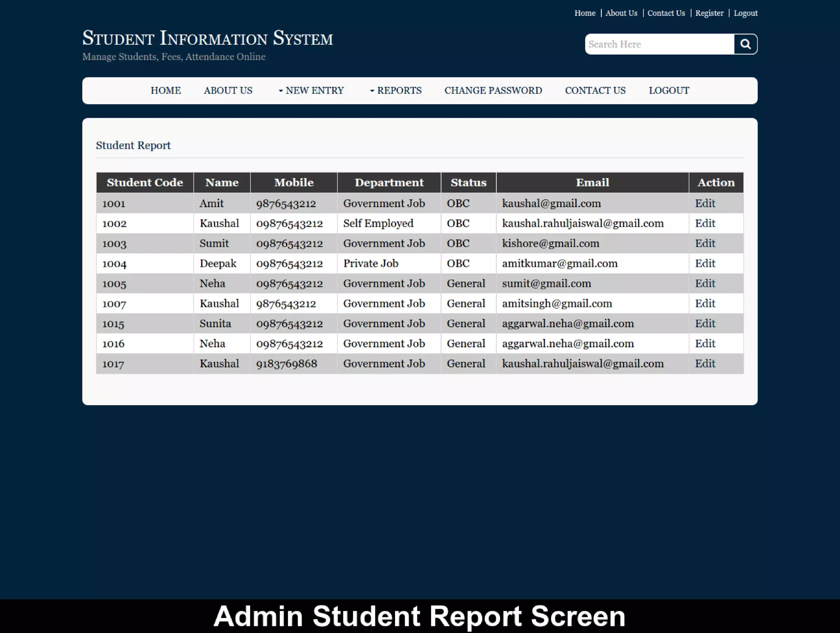Click the tagline Manage Students, Fees, Attendance Online
This screenshot has width=840, height=633.
click(174, 57)
